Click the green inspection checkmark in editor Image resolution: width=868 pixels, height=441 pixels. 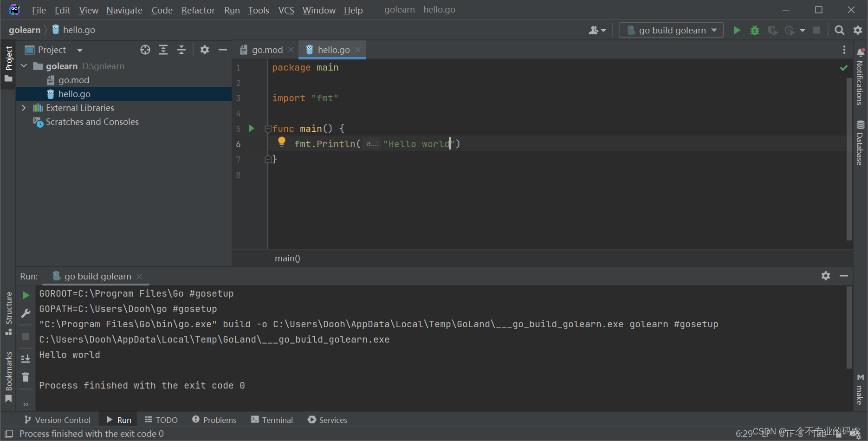pos(844,68)
